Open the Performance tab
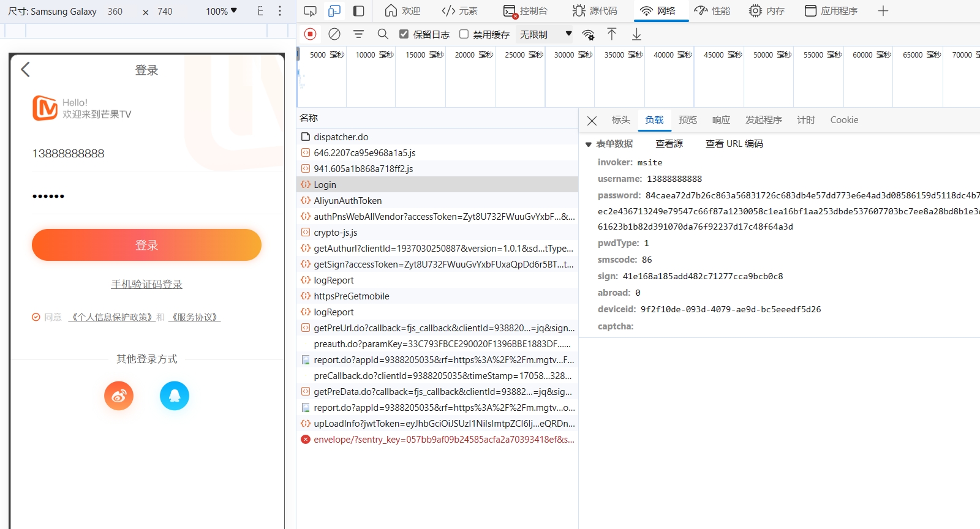Viewport: 980px width, 529px height. 712,11
